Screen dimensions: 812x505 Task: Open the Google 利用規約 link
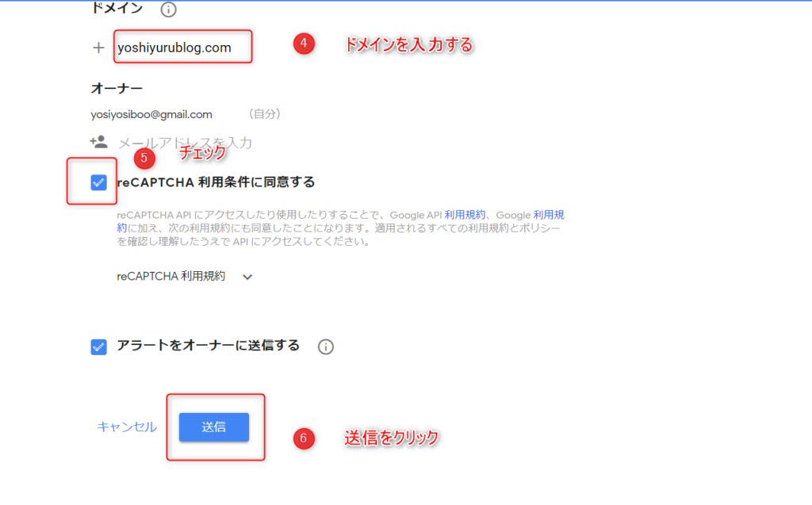point(549,215)
